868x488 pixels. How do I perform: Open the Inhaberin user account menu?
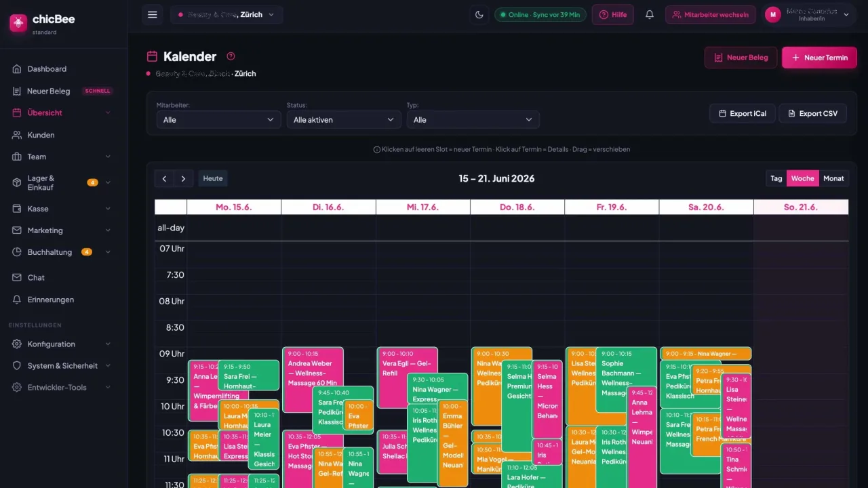click(x=807, y=15)
